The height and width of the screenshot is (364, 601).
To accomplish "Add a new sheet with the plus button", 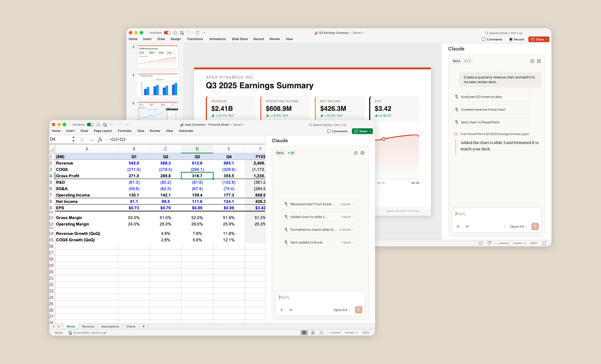I will [143, 326].
